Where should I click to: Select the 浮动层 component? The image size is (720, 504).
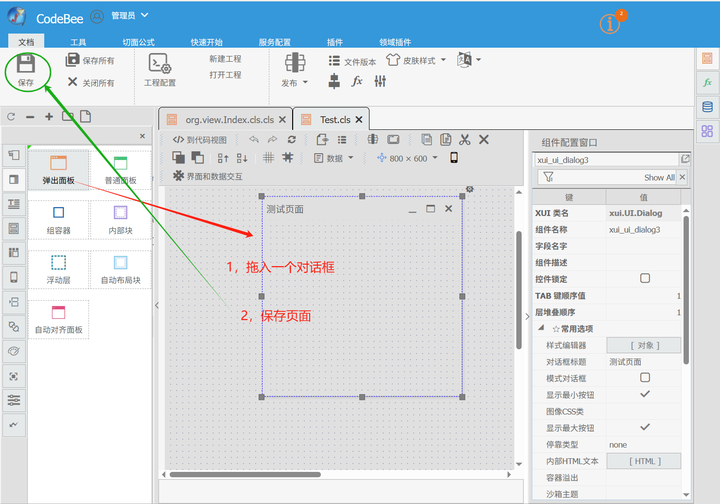58,269
